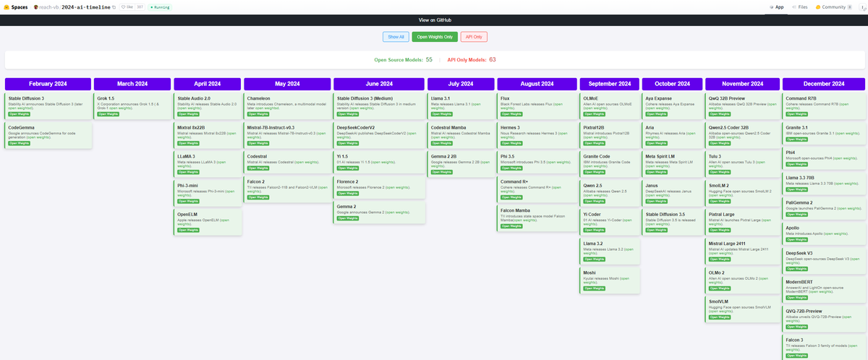Click the OpenELM card title
Image resolution: width=868 pixels, height=360 pixels.
187,215
